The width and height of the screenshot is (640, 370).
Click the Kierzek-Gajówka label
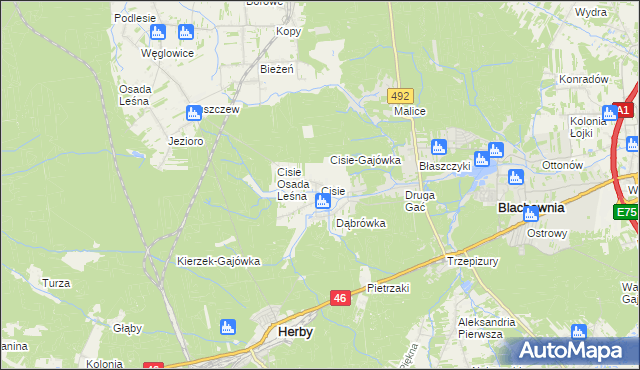pyautogui.click(x=218, y=261)
